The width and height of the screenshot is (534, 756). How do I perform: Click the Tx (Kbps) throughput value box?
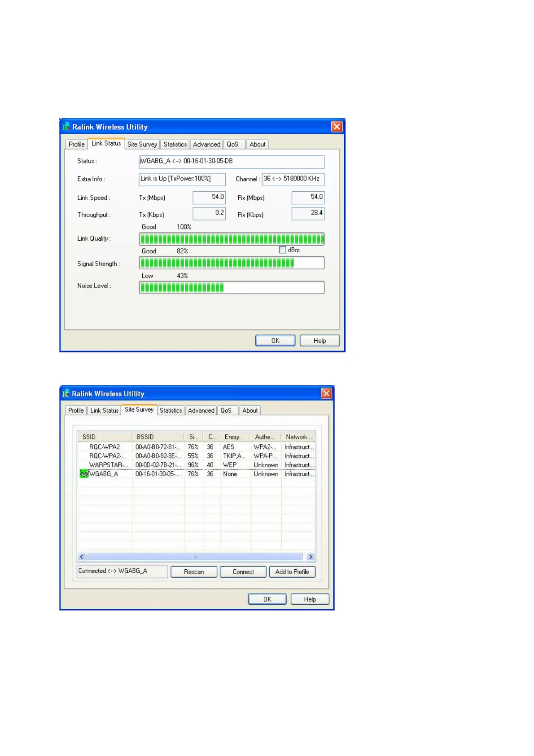209,214
